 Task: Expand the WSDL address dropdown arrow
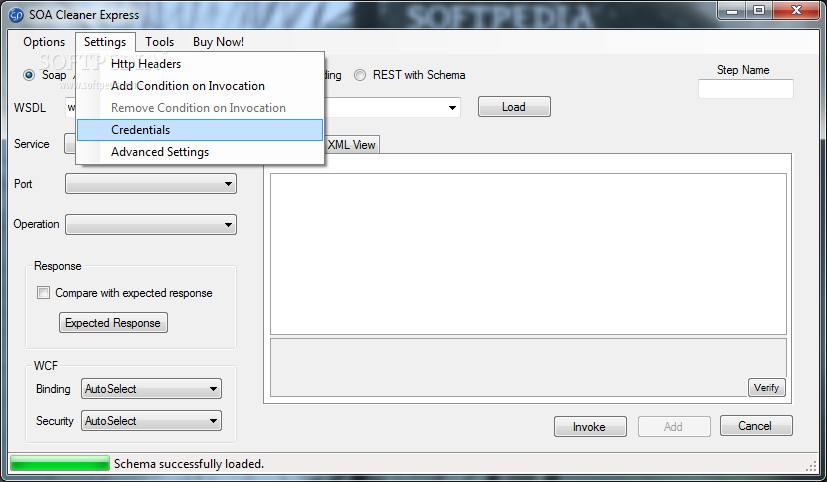click(x=452, y=108)
